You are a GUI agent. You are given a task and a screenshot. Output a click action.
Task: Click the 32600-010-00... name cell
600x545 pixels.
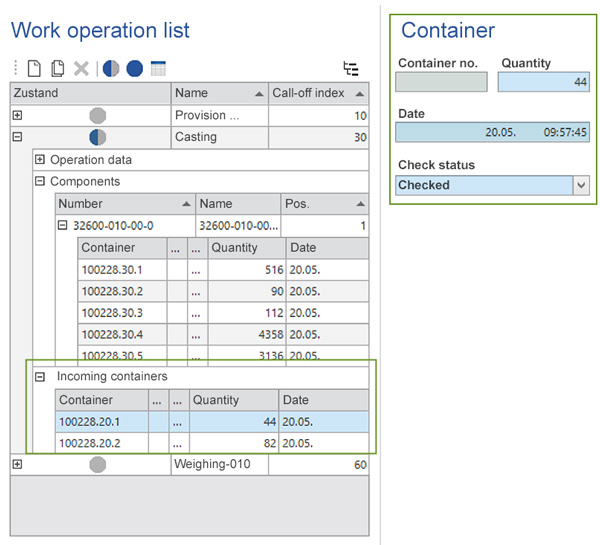click(x=238, y=225)
